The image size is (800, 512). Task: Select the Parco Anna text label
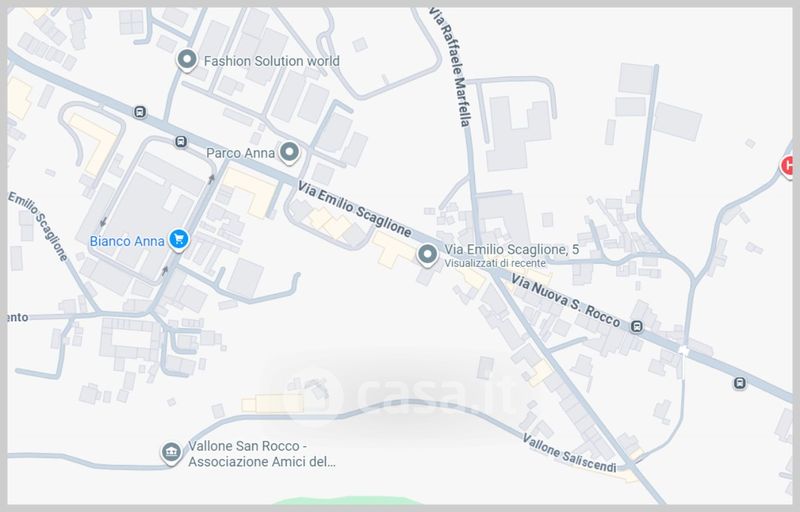tap(240, 153)
